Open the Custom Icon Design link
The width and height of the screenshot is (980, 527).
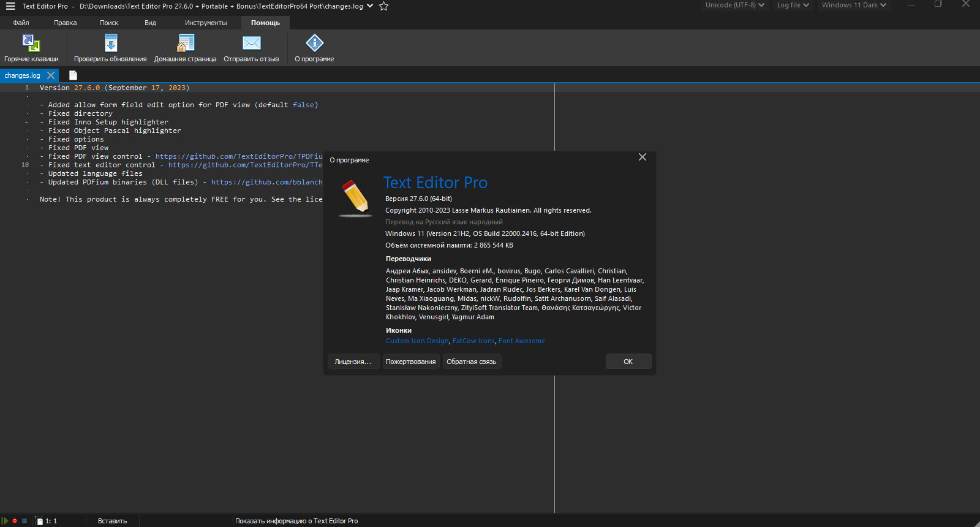click(x=417, y=341)
